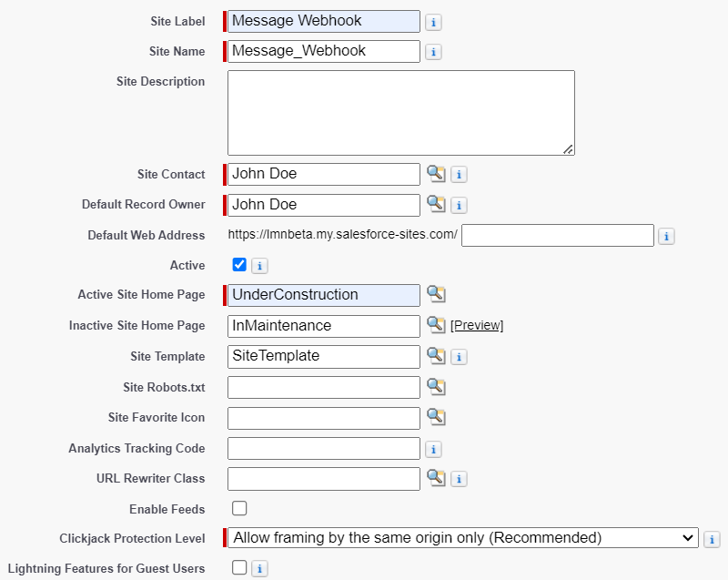Focus the Default Web Address path field
The width and height of the screenshot is (728, 580).
coord(558,236)
